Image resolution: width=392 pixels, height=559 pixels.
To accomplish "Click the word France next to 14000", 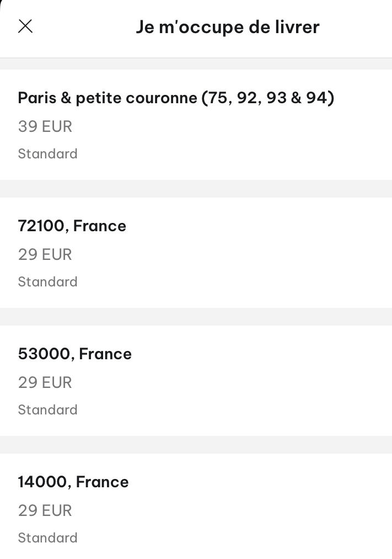I will point(102,482).
